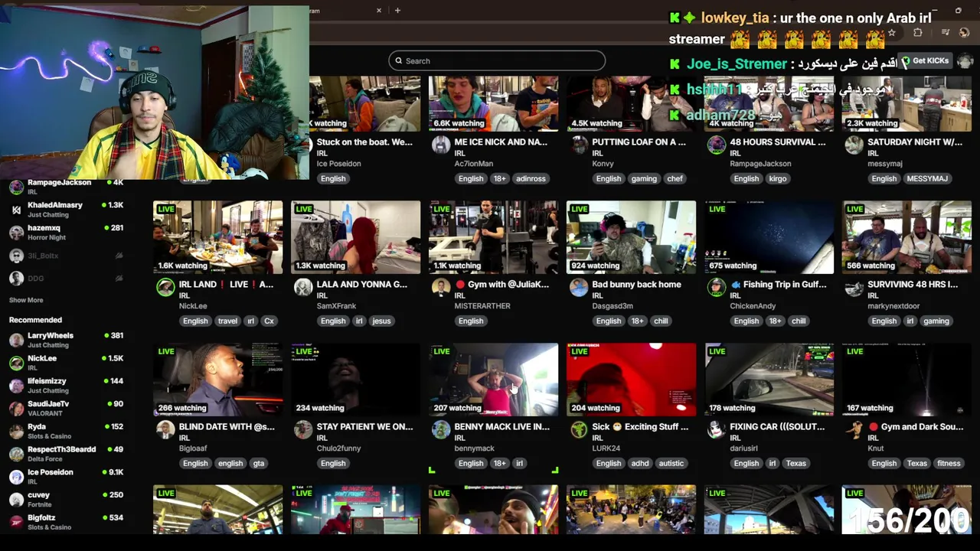Click Ice Poseidon channel name under Stuck on the boat
The height and width of the screenshot is (551, 980).
[338, 163]
